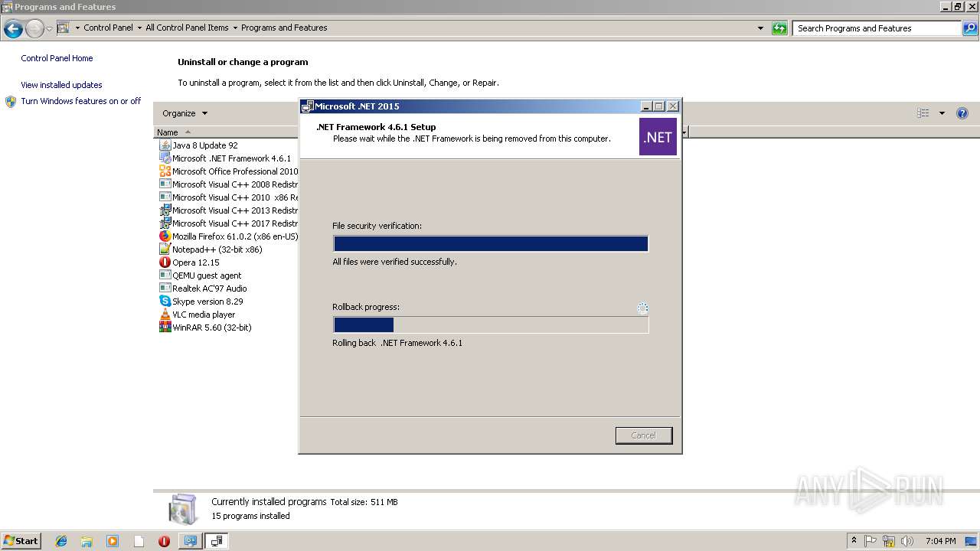The width and height of the screenshot is (980, 551).
Task: Change the view with the view icon
Action: point(923,113)
